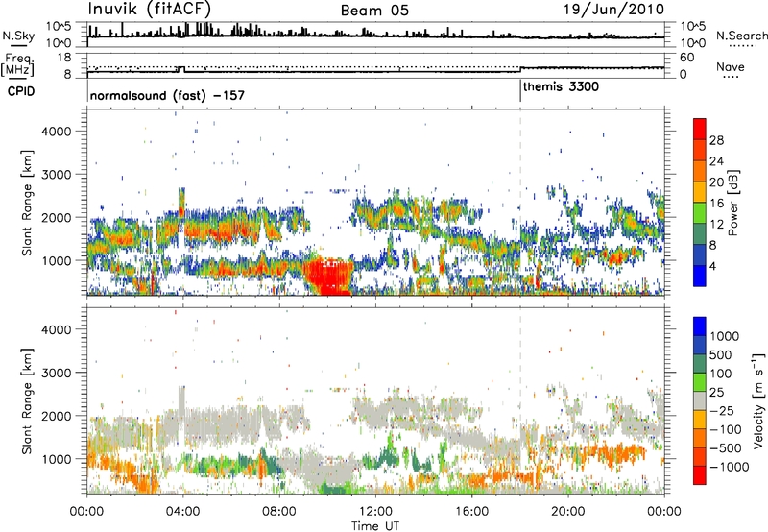Click the '500' tick on Velocity colorbar
Screen dimensions: 768x532
(721, 354)
